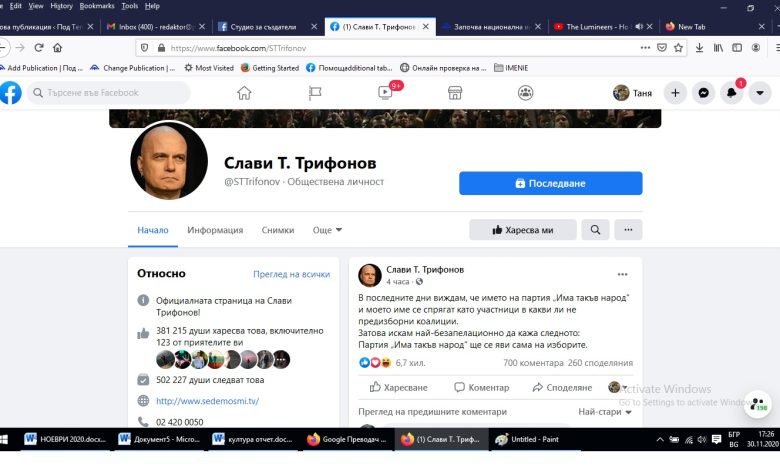The image size is (780, 470).
Task: Open the notifications bell icon
Action: pos(731,93)
